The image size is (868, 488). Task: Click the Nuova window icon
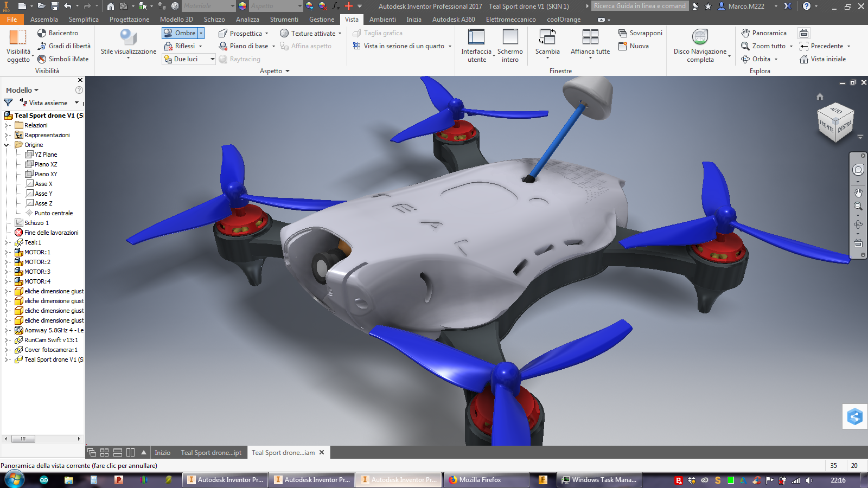coord(623,46)
